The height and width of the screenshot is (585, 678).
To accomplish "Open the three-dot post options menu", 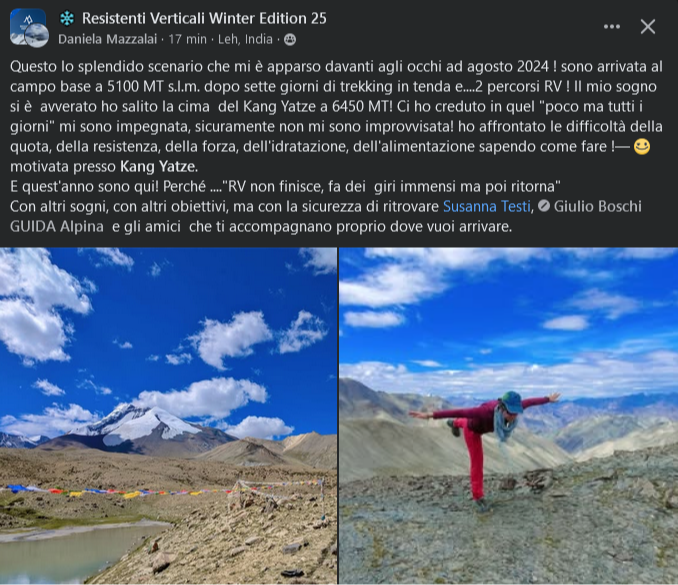I will click(611, 27).
